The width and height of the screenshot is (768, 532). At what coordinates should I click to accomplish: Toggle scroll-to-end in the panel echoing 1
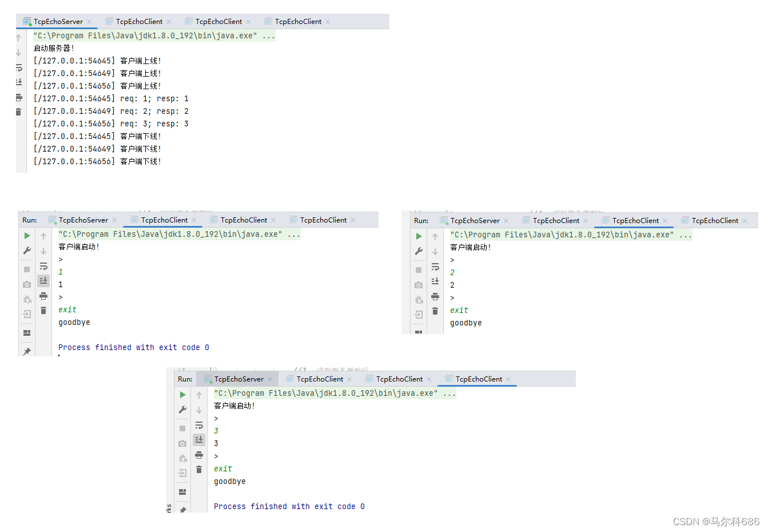click(x=43, y=281)
